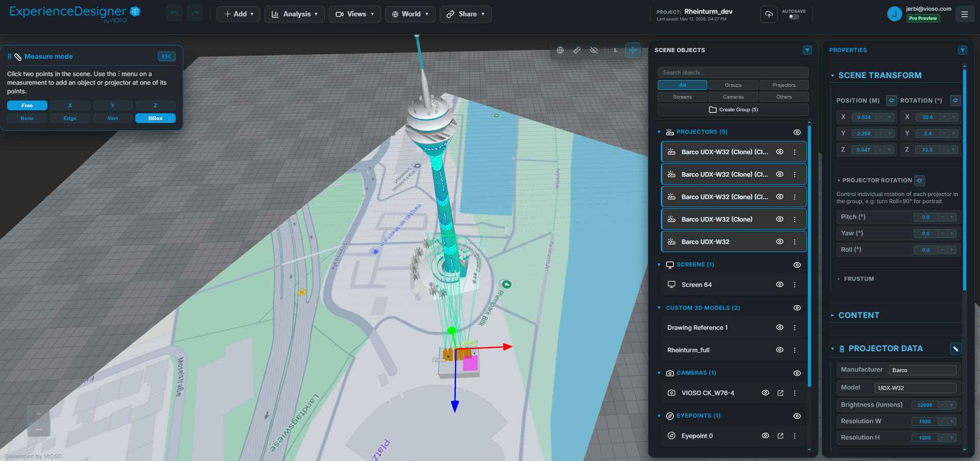Click the L local-space toggle in viewport toolbar
980x461 pixels.
pos(616,50)
